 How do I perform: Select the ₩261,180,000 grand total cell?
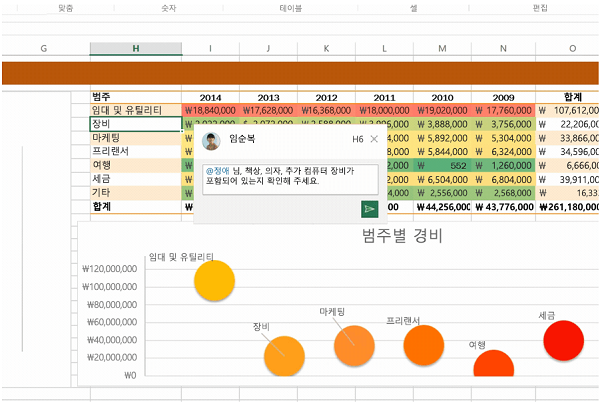pos(568,207)
